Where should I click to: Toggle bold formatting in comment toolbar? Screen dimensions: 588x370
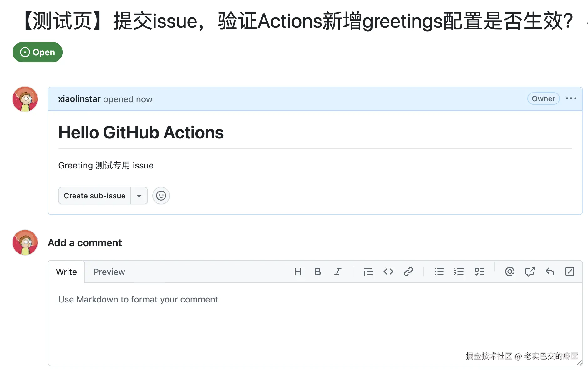coord(317,272)
